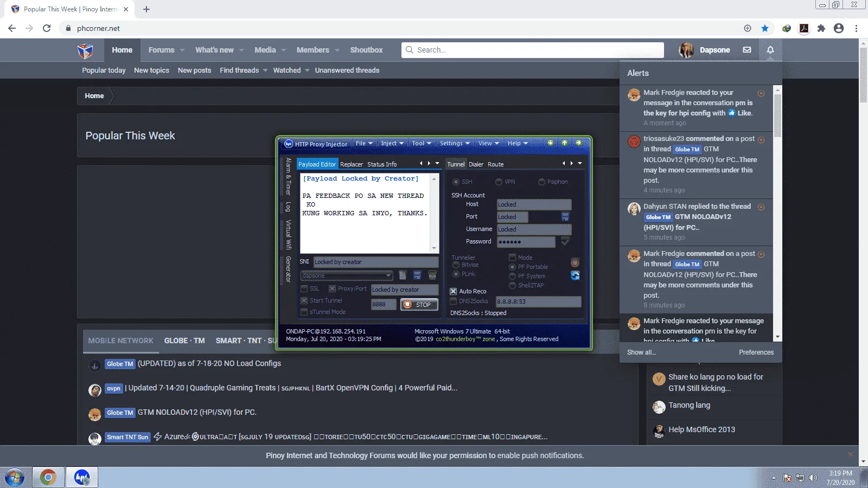Mark the triosasuke23 alert as read

click(x=761, y=140)
